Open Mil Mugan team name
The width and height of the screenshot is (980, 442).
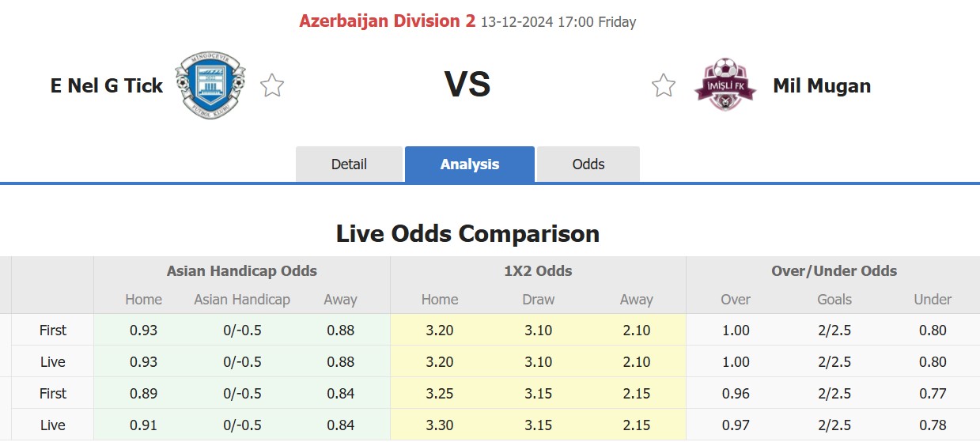click(x=822, y=85)
